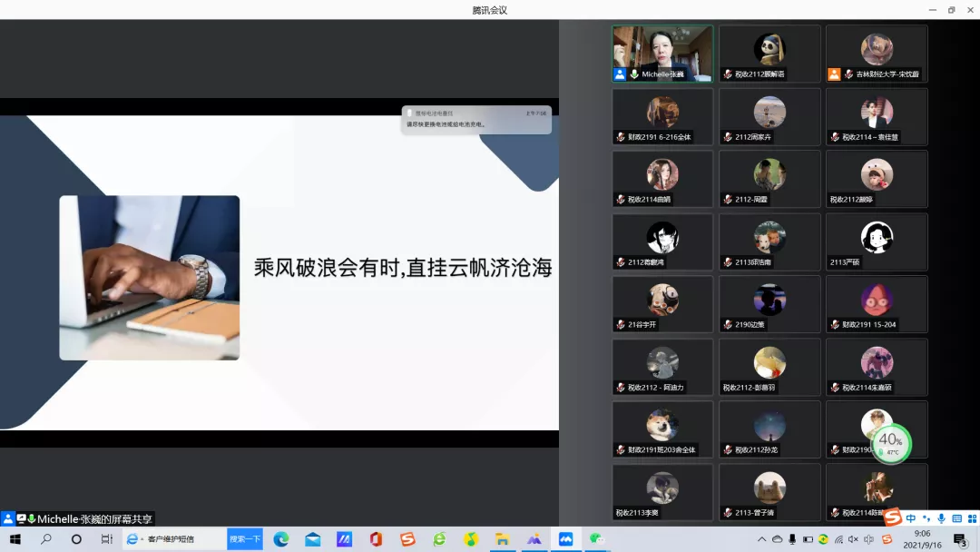Expand the system tray hidden icons chevron
The height and width of the screenshot is (552, 980).
(762, 539)
